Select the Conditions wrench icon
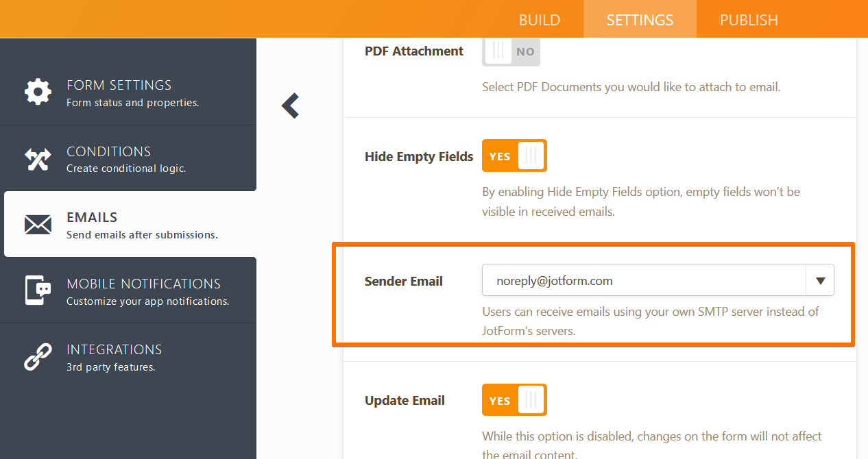The width and height of the screenshot is (868, 459). point(38,158)
